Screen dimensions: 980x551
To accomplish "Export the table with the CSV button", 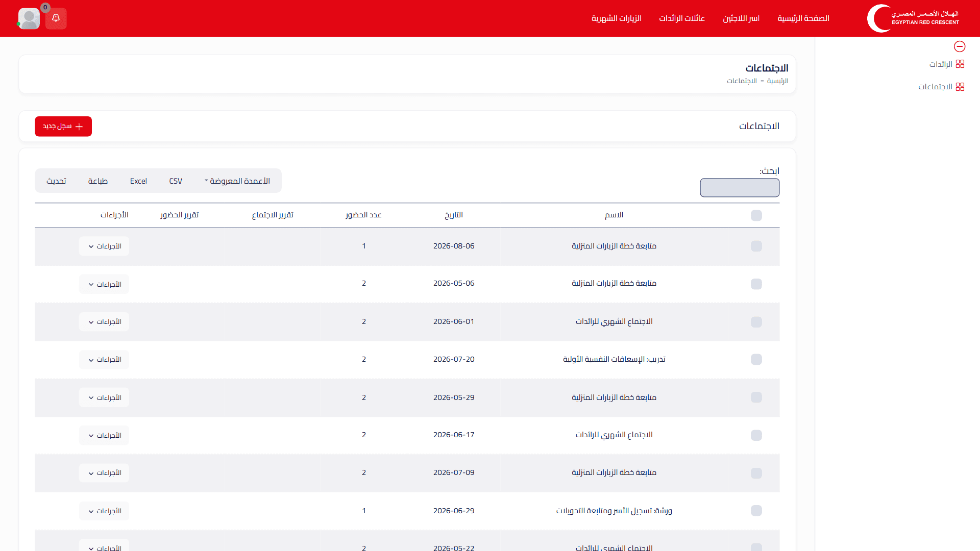I will [176, 181].
